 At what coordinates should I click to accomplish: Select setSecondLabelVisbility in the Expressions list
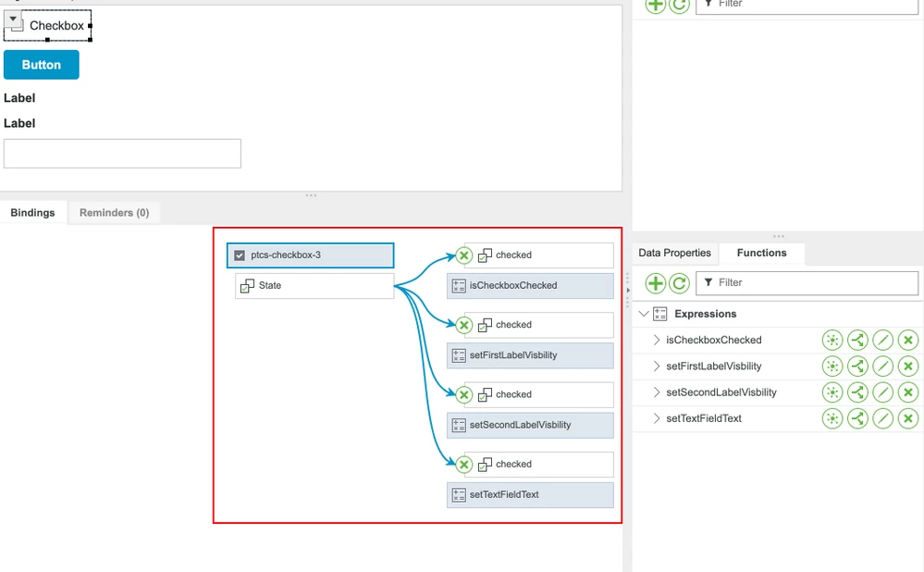click(x=721, y=392)
